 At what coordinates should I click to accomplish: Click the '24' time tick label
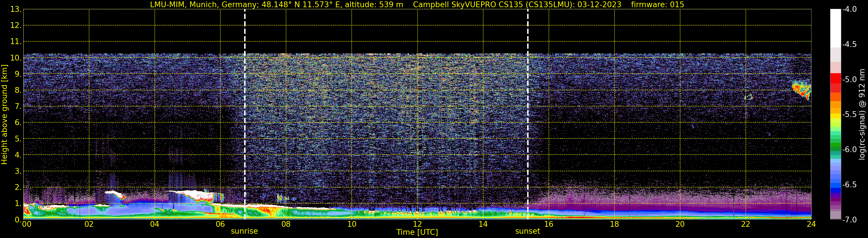811,224
